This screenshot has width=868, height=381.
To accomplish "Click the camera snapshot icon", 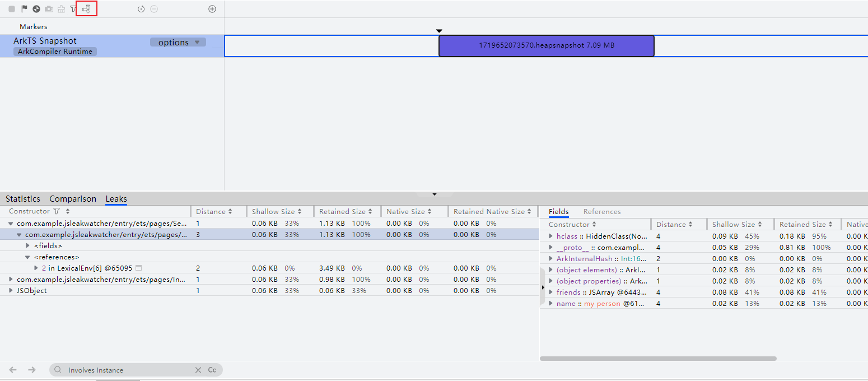I will (49, 9).
